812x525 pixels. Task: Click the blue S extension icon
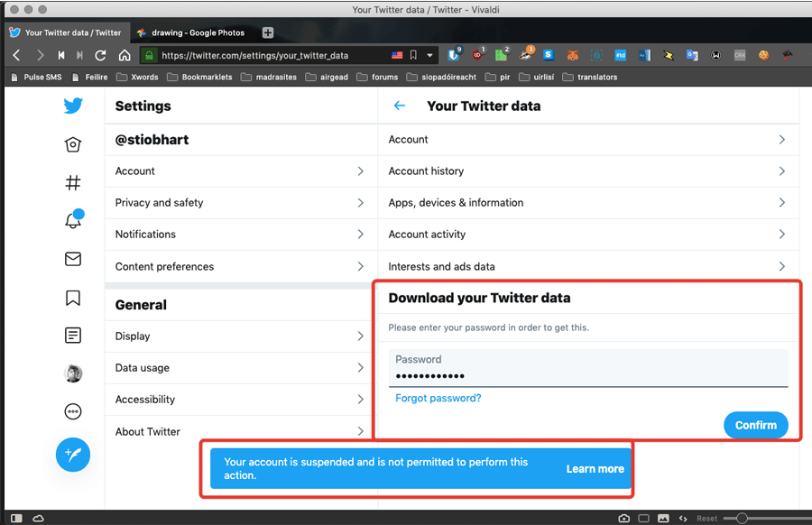click(x=549, y=55)
